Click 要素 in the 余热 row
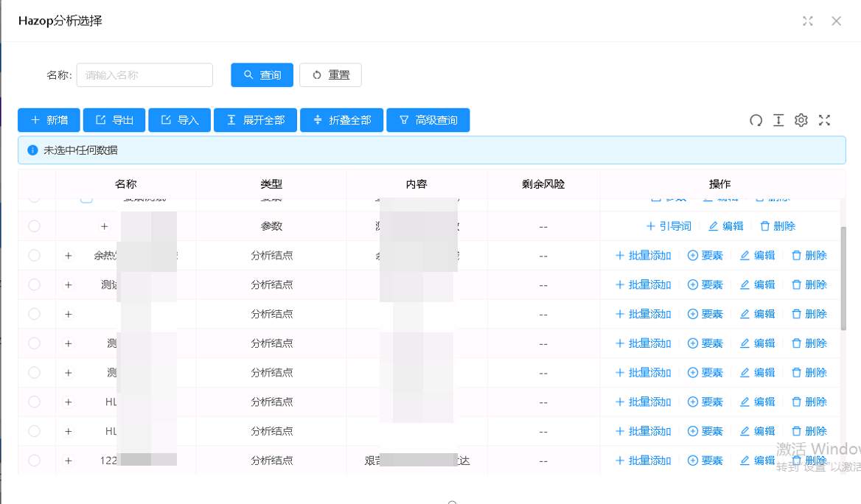This screenshot has width=861, height=504. click(705, 255)
